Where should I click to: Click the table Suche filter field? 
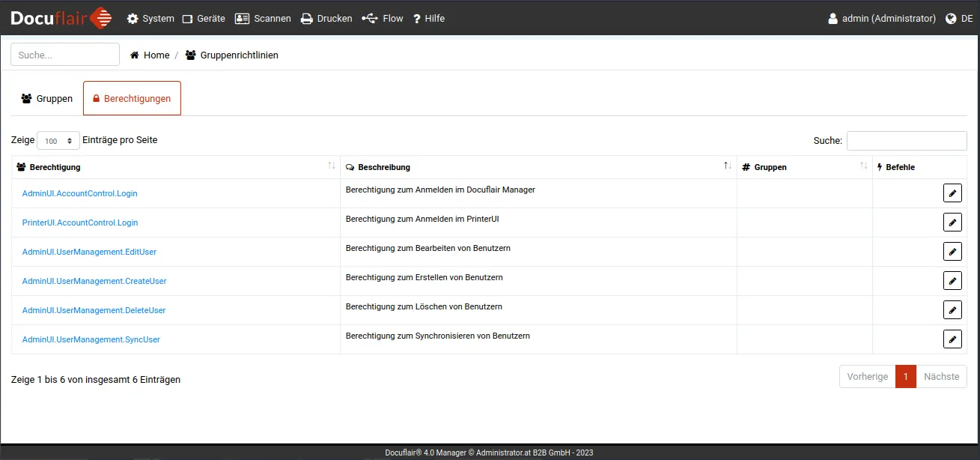(x=906, y=141)
